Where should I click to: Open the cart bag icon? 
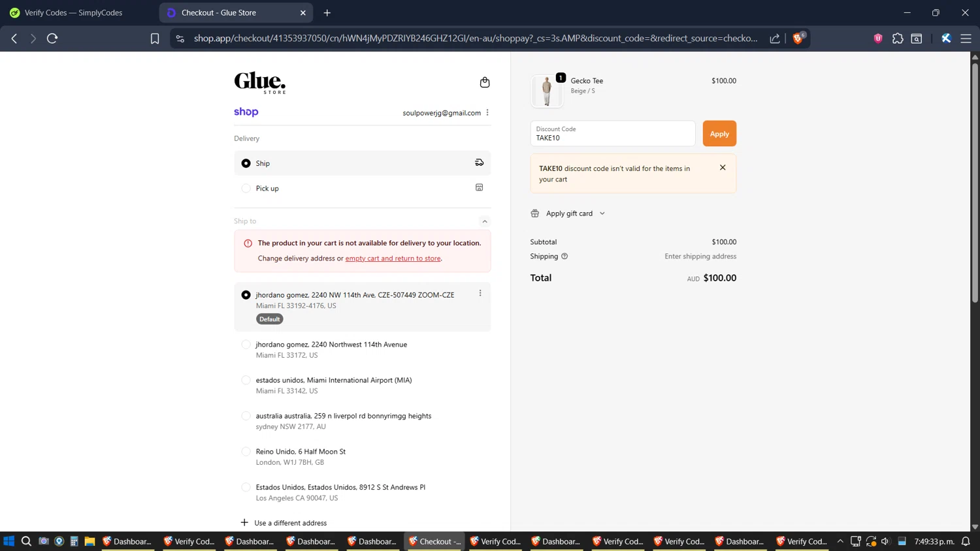(485, 82)
